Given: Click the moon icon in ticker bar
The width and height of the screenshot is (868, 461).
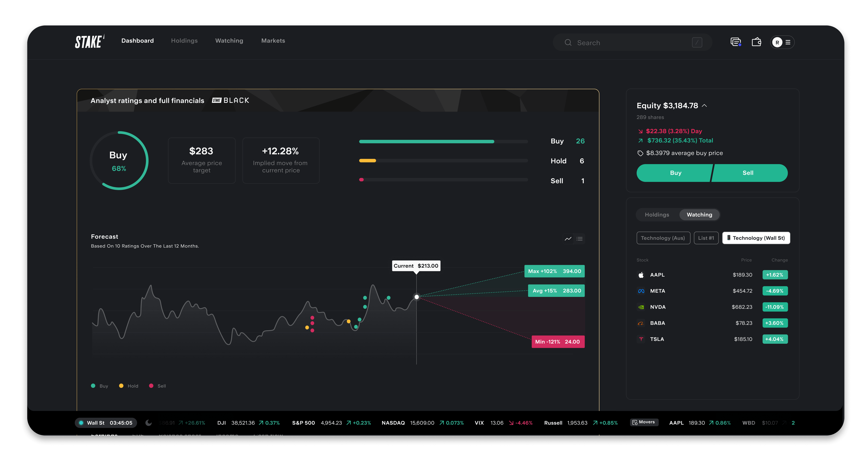Looking at the screenshot, I should (148, 423).
